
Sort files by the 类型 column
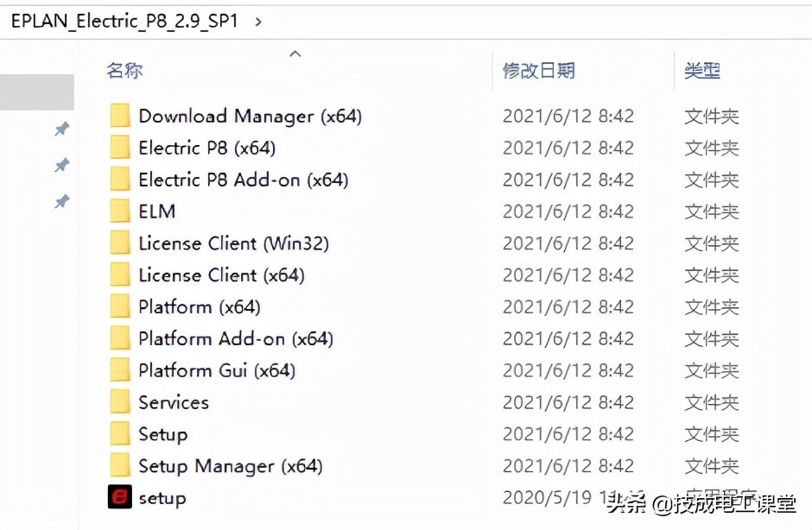click(701, 72)
